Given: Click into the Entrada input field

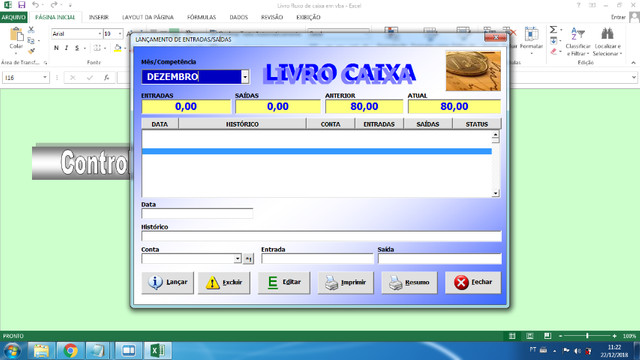Looking at the screenshot, I should click(x=317, y=259).
